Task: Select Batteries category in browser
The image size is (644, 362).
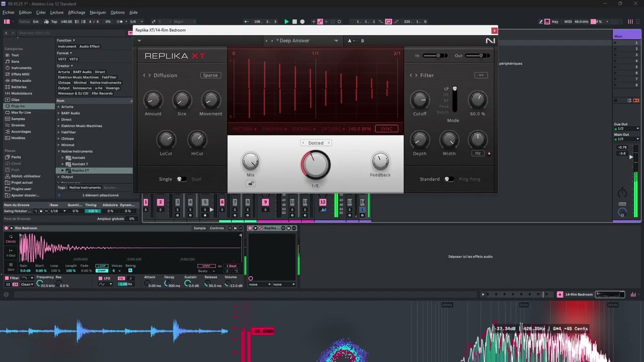Action: click(x=19, y=87)
